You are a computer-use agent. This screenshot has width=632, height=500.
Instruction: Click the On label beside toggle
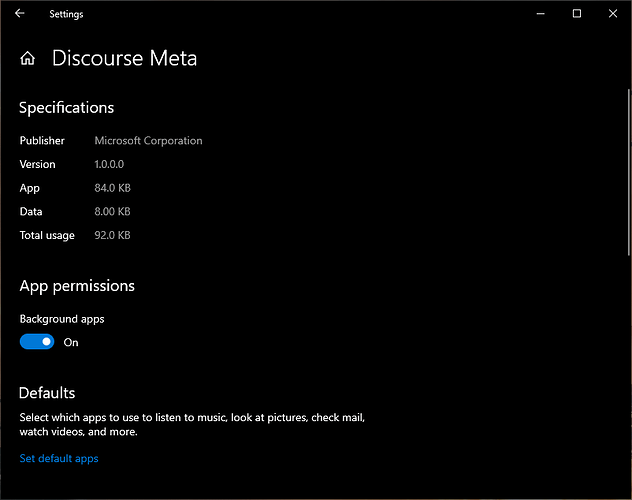coord(71,342)
